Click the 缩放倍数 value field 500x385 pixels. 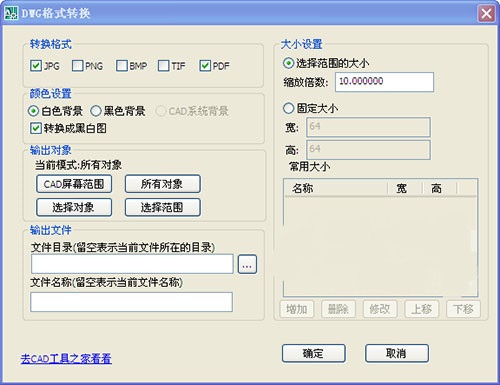click(384, 82)
